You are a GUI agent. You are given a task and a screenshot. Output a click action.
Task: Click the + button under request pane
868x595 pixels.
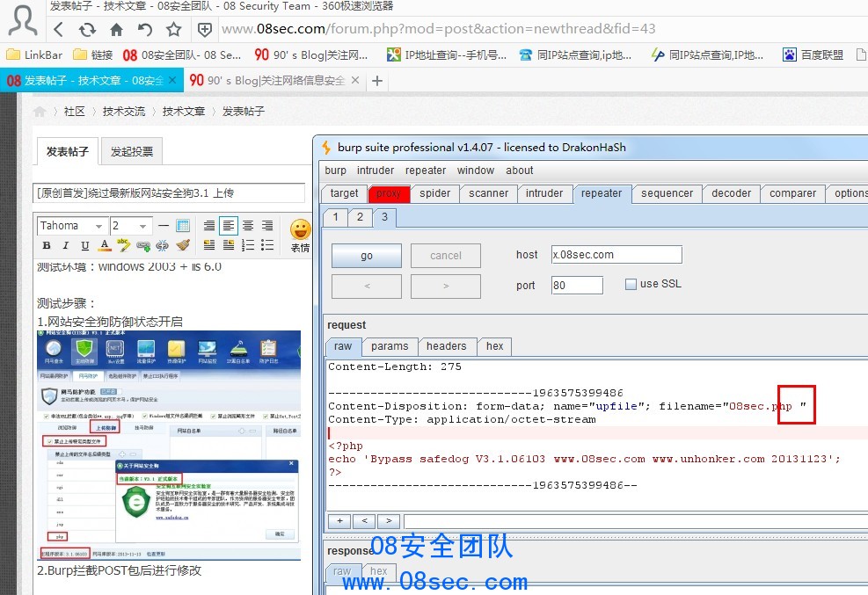(339, 521)
